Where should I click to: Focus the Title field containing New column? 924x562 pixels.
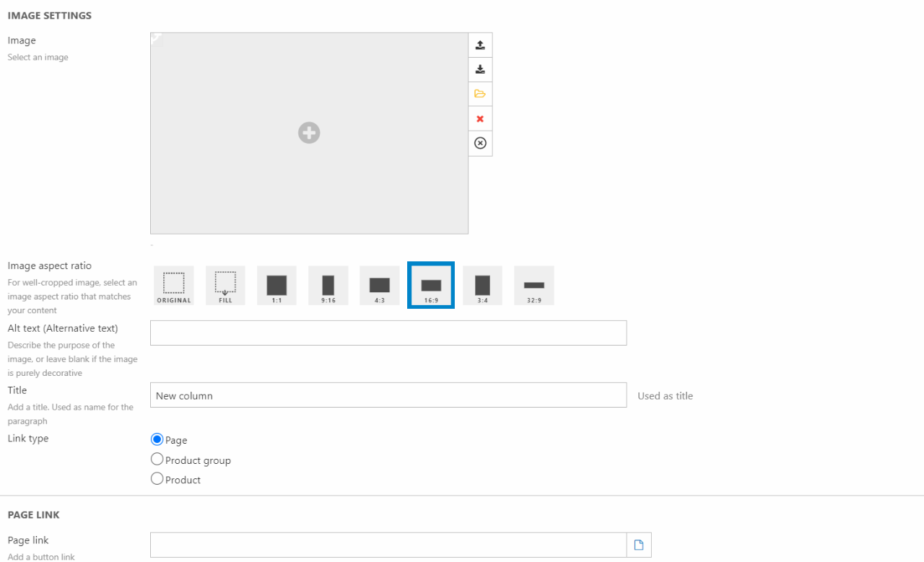(x=388, y=395)
